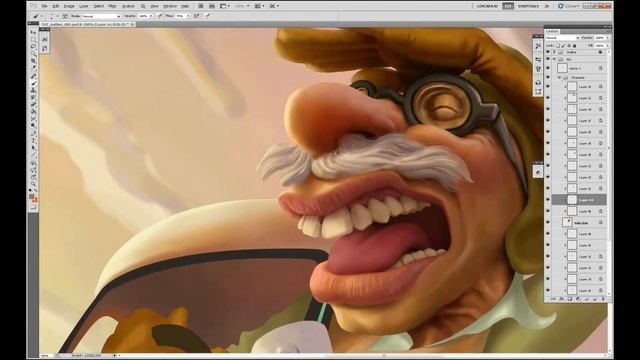Select the Brush tool in toolbox

33,83
